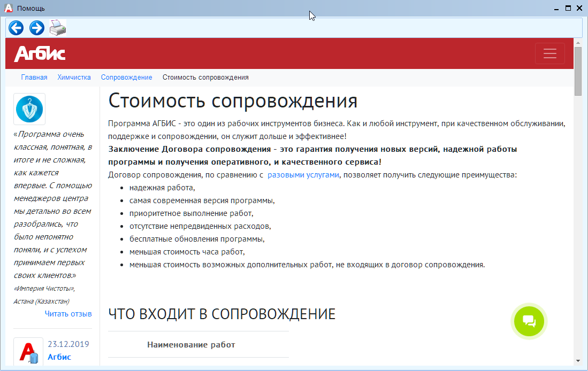Click the bullet 'отсутствие непредвиденных расходов,'
Screen dimensions: 588x371
[200, 226]
